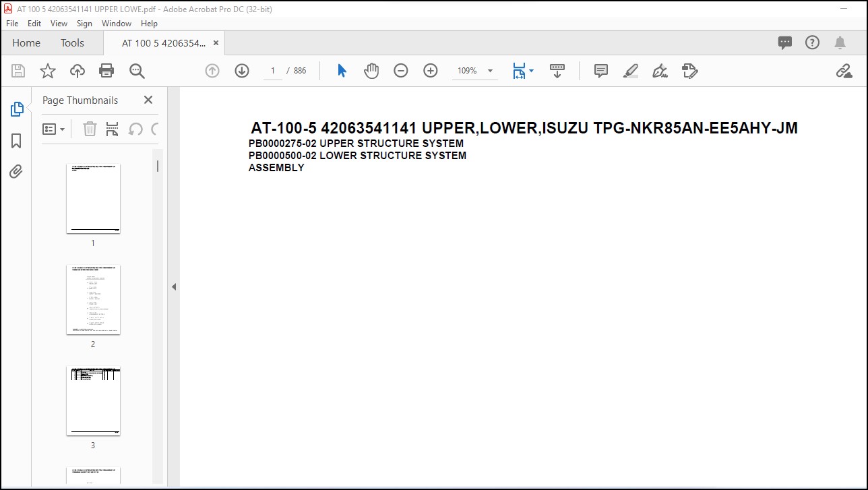
Task: Open the View menu
Action: (59, 23)
